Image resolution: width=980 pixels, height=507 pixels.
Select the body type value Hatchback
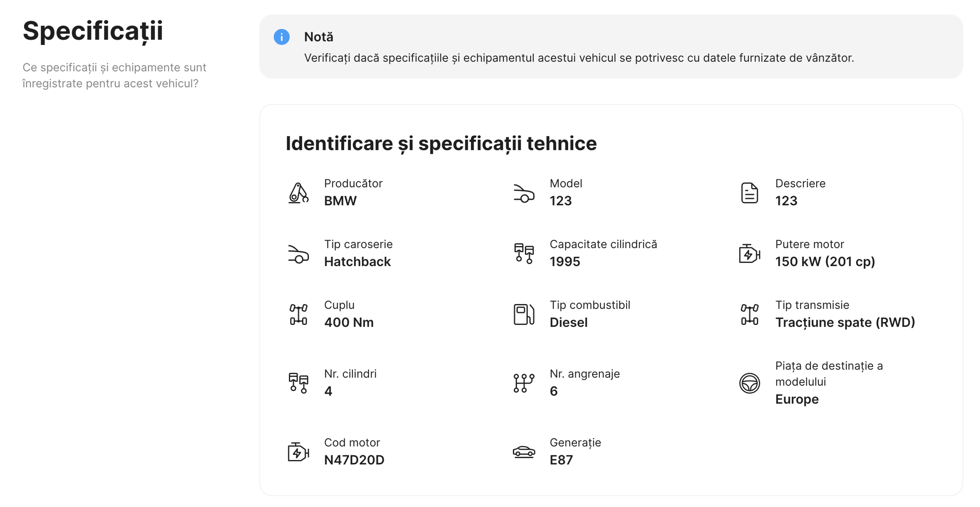point(357,262)
